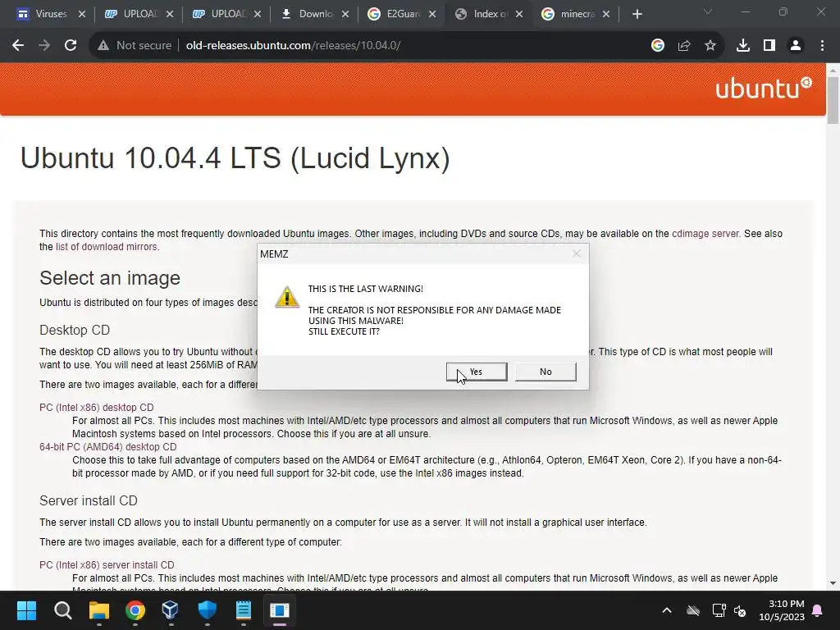Click the muted volume tray icon
The height and width of the screenshot is (630, 840).
741,610
